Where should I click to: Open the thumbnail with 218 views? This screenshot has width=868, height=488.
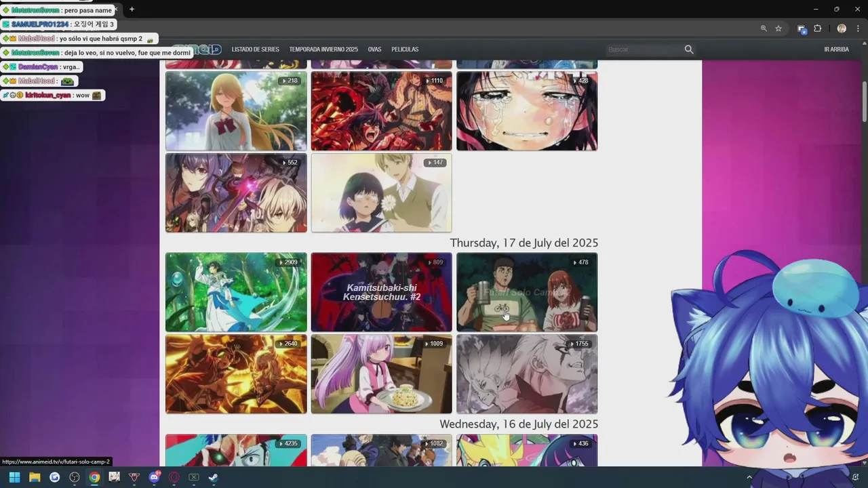(236, 111)
